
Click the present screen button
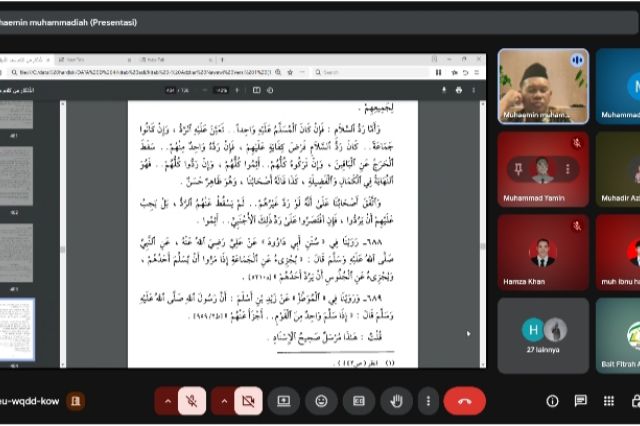[284, 401]
